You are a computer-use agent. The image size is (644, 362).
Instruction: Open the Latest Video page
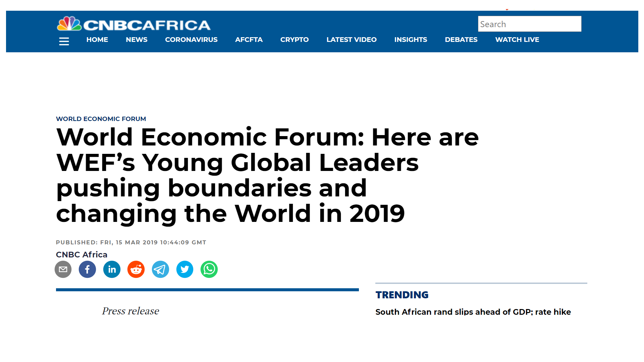(351, 40)
